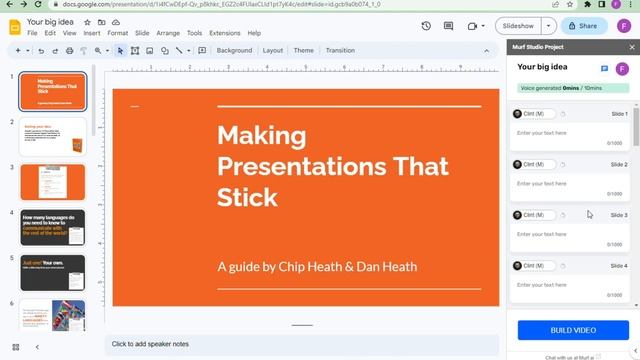Viewport: 640px width, 360px height.
Task: Open the Shape tool
Action: click(164, 51)
